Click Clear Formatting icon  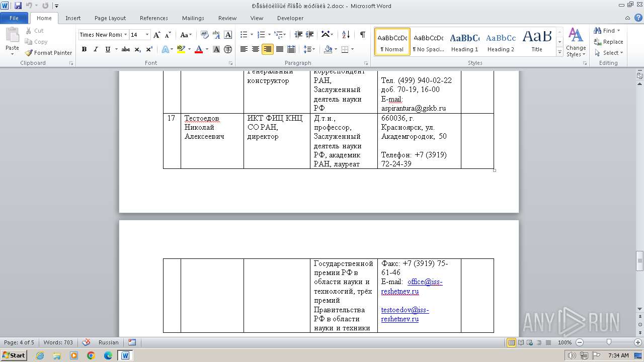tap(204, 35)
